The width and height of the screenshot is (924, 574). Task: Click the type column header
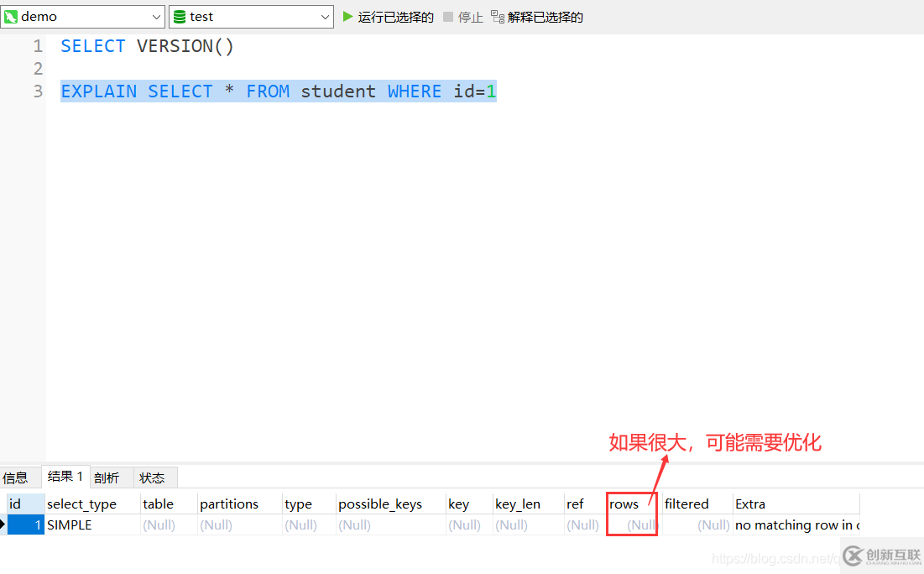point(309,504)
